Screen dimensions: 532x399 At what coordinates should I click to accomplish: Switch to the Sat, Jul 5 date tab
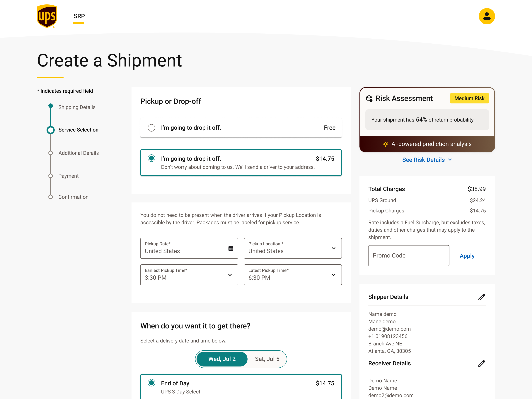click(267, 359)
